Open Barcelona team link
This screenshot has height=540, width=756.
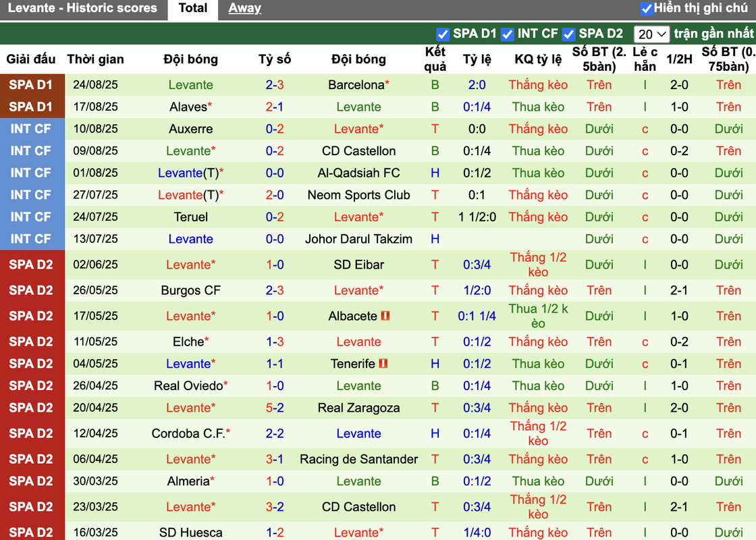[356, 85]
